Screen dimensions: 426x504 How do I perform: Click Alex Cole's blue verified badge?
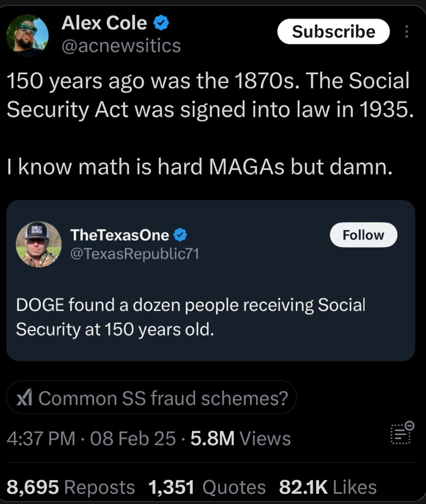[x=161, y=23]
